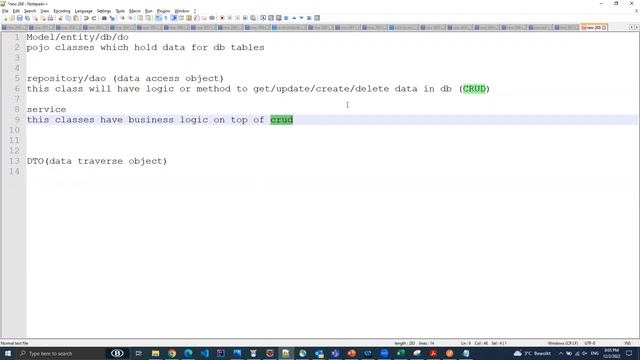The image size is (640, 360).
Task: Click the Save All toolbar icon
Action: point(27,18)
